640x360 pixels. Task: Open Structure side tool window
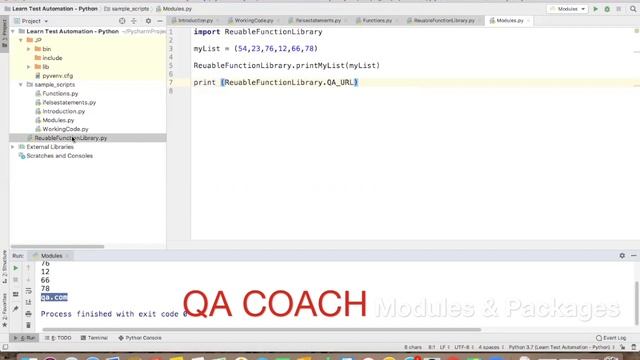[4, 267]
